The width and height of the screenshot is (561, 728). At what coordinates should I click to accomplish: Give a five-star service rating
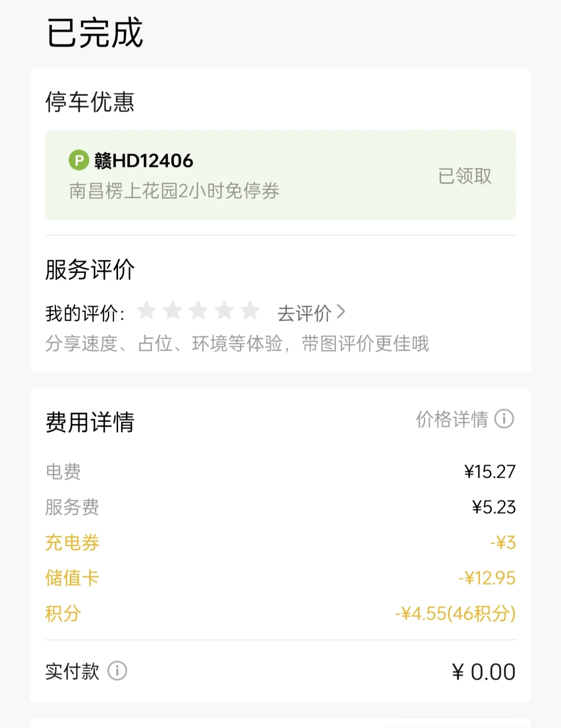(x=250, y=311)
